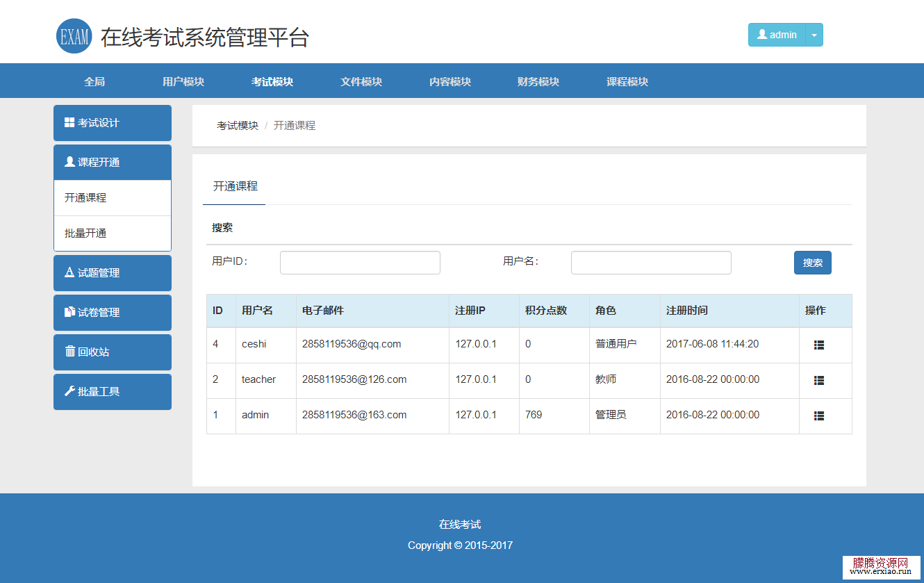
Task: Open 内容模块 in navigation bar
Action: (450, 81)
